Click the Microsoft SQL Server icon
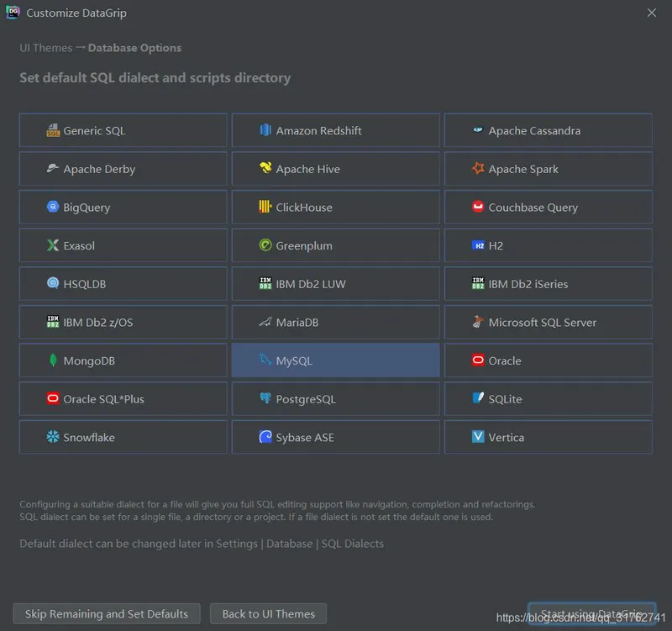672x631 pixels. 478,322
